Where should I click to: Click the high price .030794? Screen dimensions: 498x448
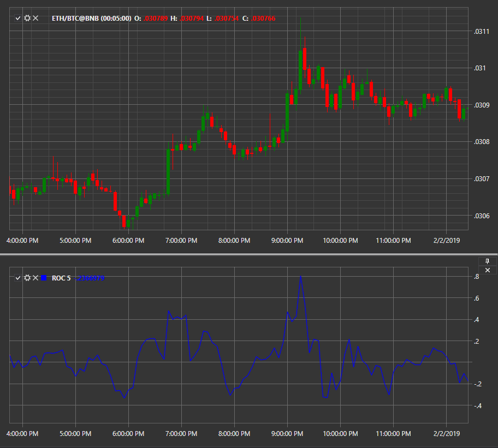coord(192,19)
